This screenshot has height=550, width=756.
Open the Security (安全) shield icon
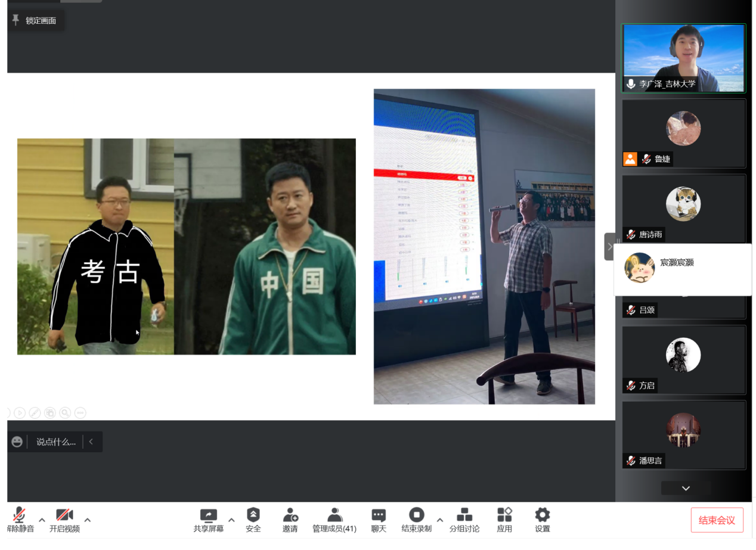(x=253, y=515)
